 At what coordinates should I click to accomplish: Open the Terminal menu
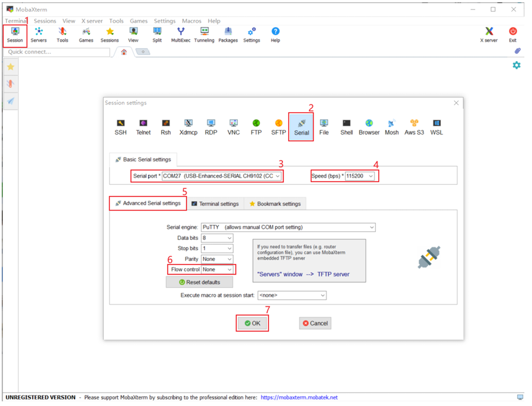click(x=15, y=21)
